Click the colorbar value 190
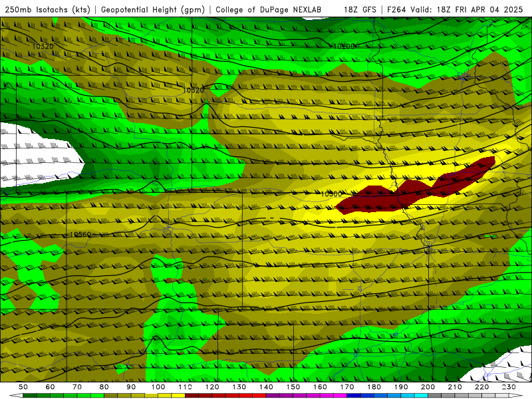 (401, 387)
